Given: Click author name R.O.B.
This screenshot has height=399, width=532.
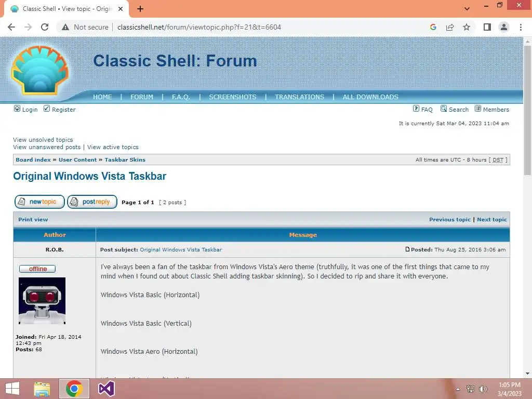Looking at the screenshot, I should pyautogui.click(x=55, y=250).
